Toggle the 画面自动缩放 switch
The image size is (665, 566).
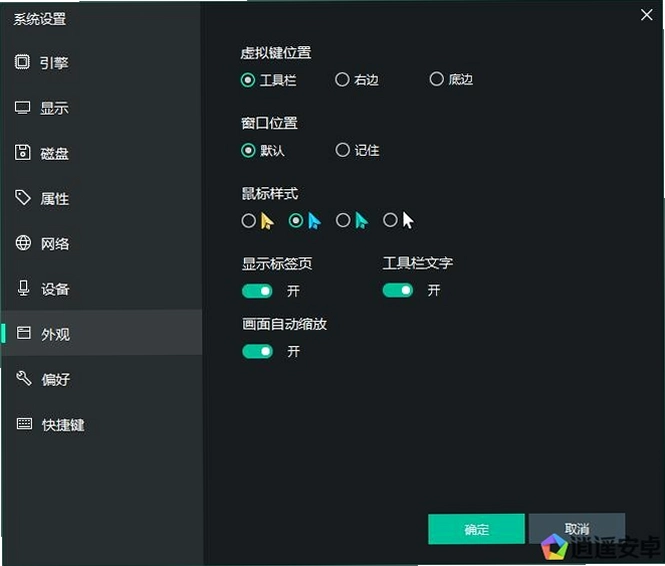(257, 351)
